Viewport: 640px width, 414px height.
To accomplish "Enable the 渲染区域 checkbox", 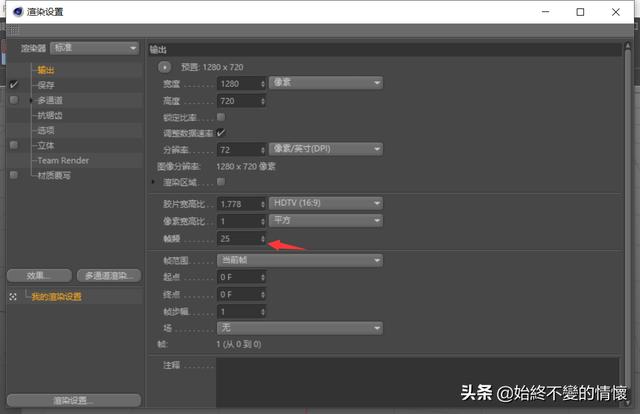I will tap(221, 182).
